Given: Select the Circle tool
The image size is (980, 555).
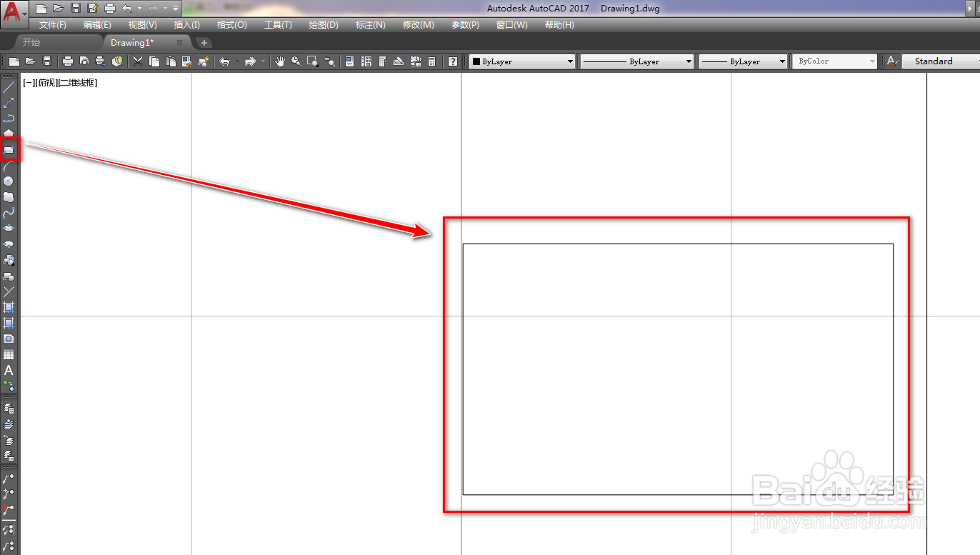Looking at the screenshot, I should click(9, 181).
